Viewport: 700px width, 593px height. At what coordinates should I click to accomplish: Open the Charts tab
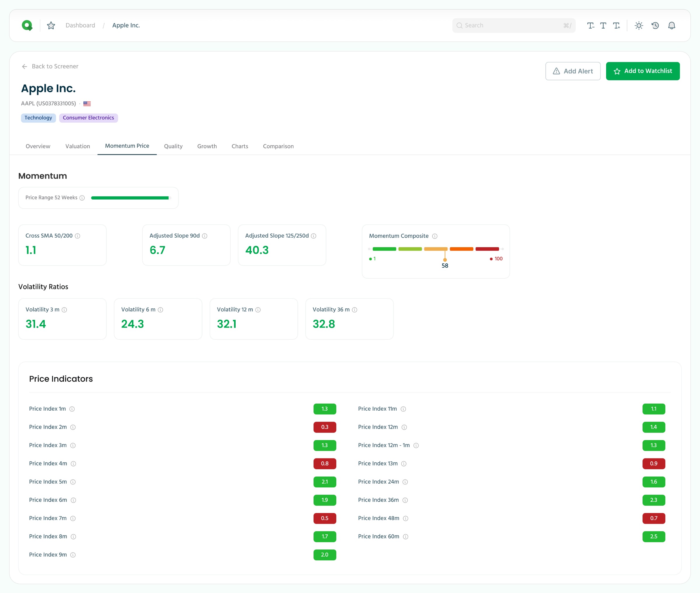(x=240, y=146)
